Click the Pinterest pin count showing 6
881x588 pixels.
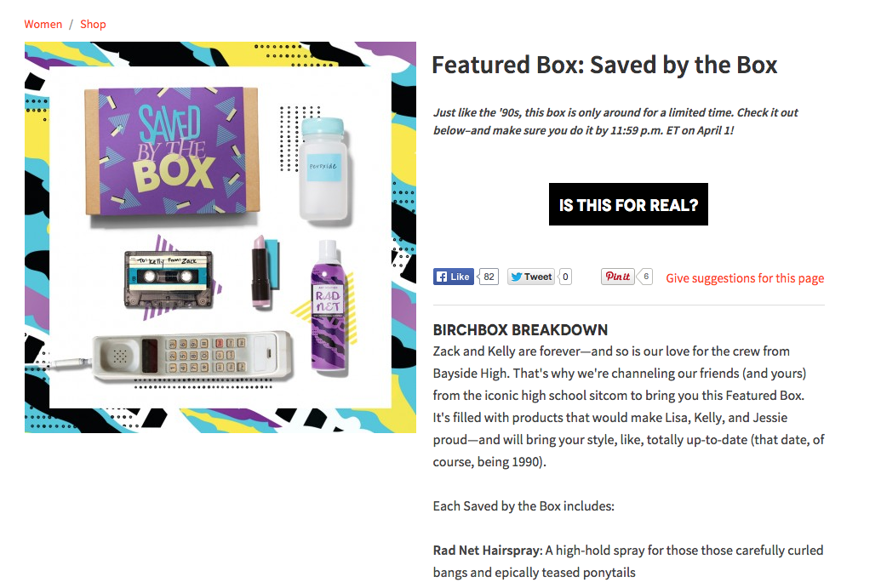[646, 277]
